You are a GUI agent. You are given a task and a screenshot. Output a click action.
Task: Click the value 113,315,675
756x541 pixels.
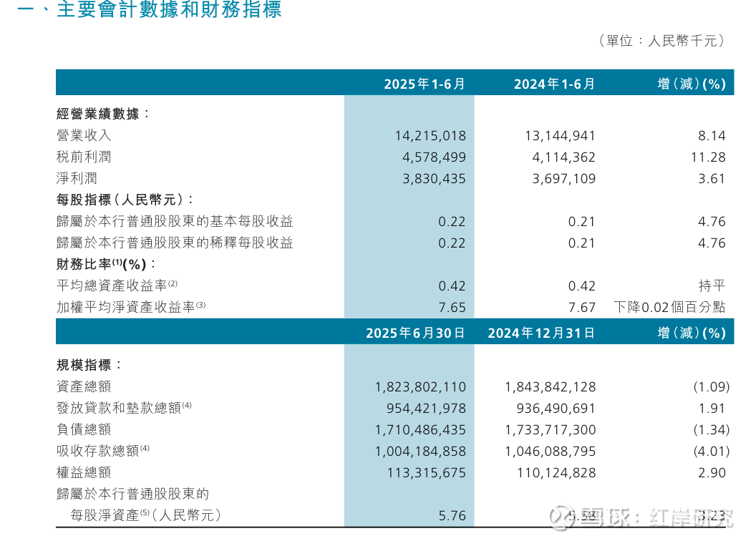coord(426,472)
